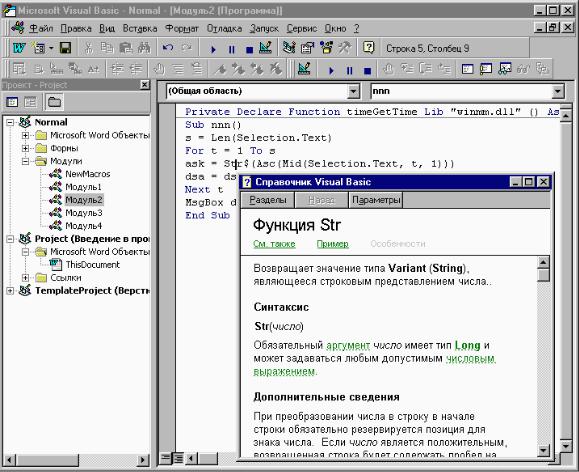Click the Параметры button in help window
Image resolution: width=579 pixels, height=472 pixels.
click(376, 200)
